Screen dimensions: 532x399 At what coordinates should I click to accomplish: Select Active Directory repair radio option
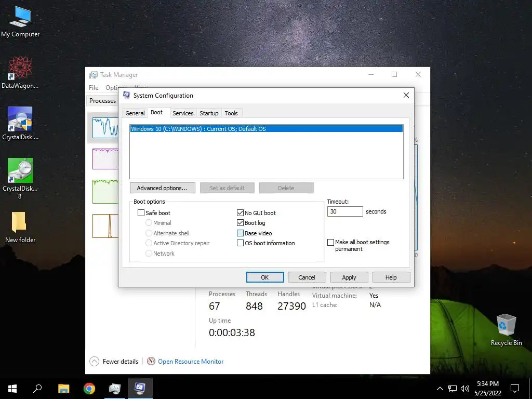[149, 243]
